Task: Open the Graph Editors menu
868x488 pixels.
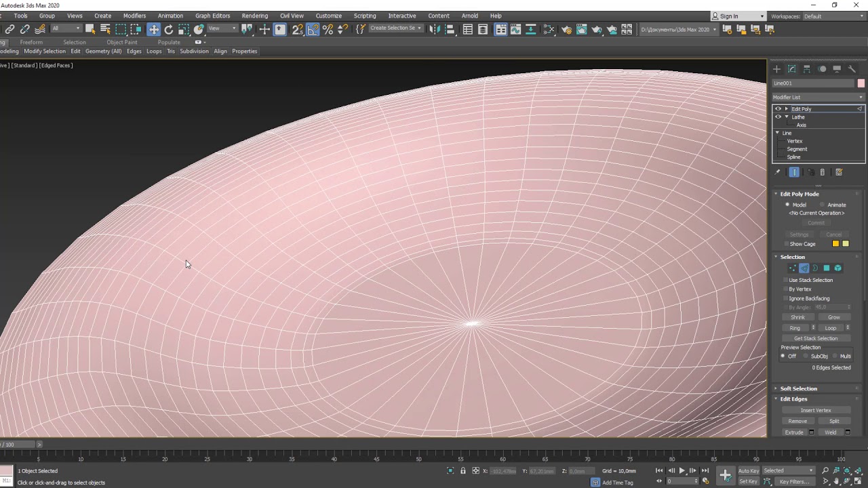Action: click(x=212, y=16)
